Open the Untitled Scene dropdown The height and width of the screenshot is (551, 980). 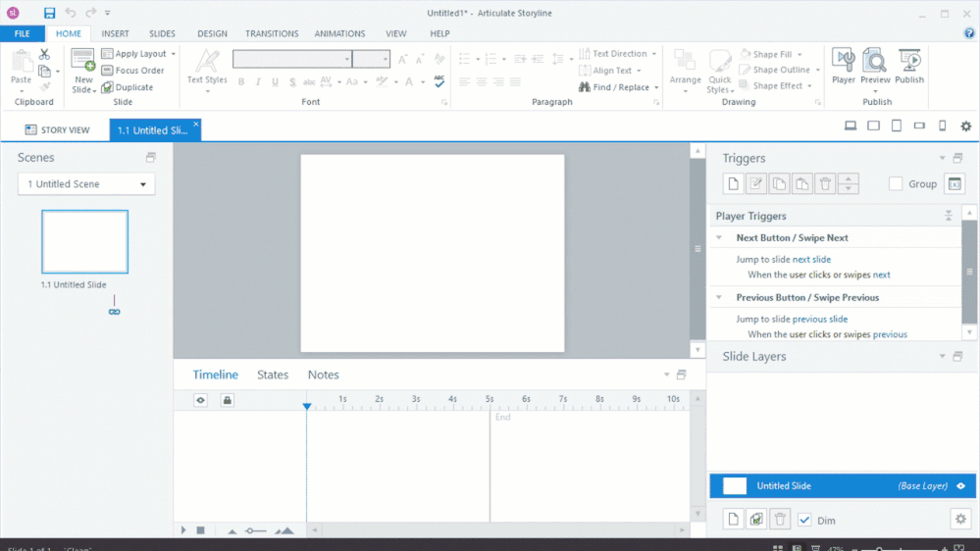pos(86,184)
